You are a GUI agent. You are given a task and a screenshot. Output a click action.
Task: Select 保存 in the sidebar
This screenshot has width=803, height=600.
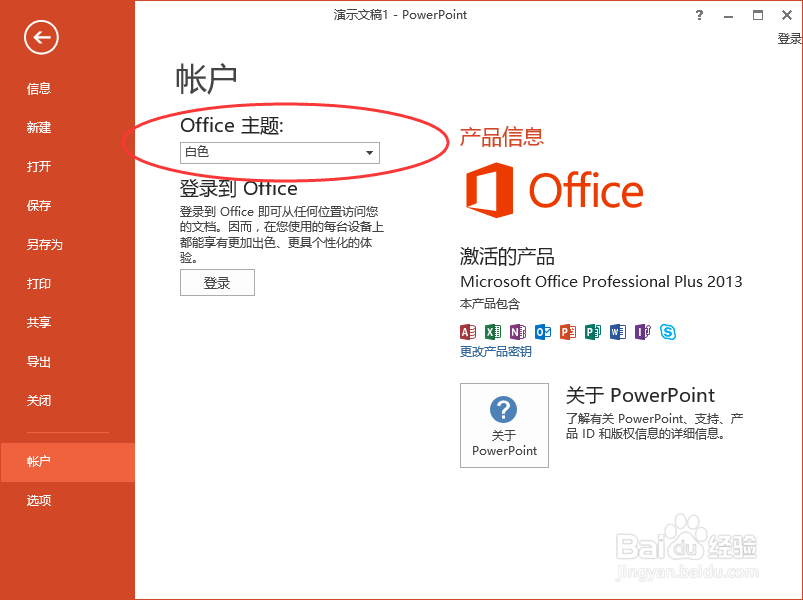tap(67, 206)
